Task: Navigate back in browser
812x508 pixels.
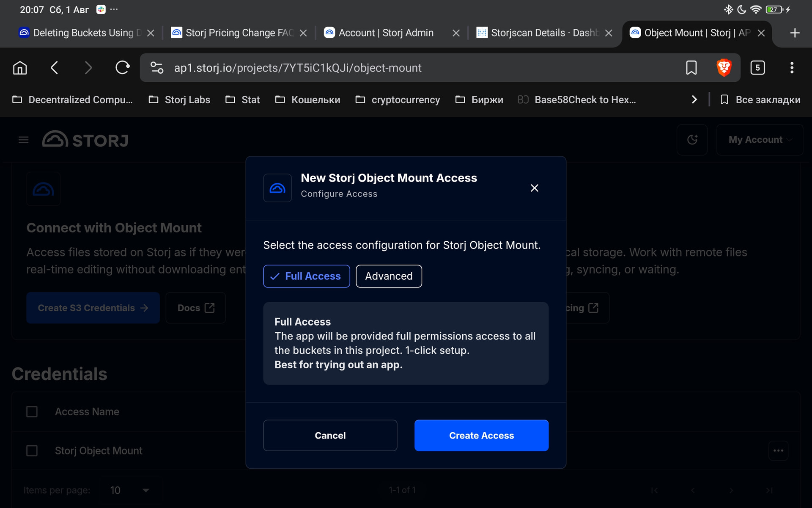Action: tap(54, 68)
